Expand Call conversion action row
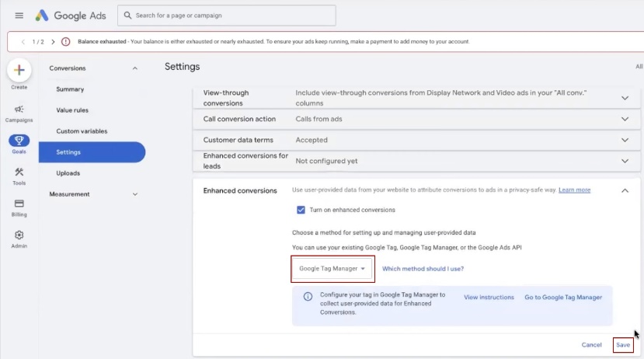The width and height of the screenshot is (644, 359). tap(625, 119)
